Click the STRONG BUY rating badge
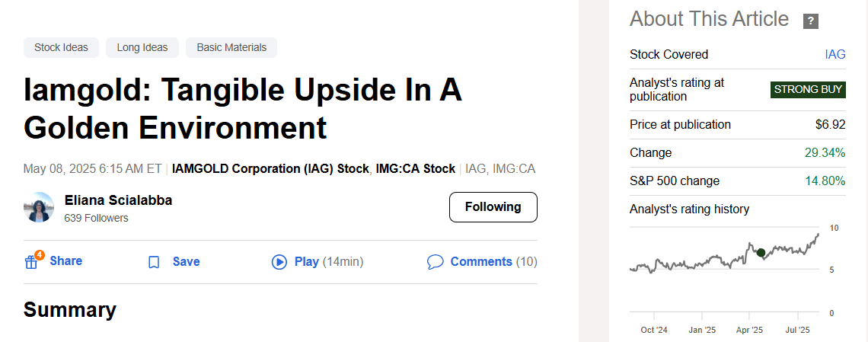This screenshot has height=342, width=868. coord(808,89)
